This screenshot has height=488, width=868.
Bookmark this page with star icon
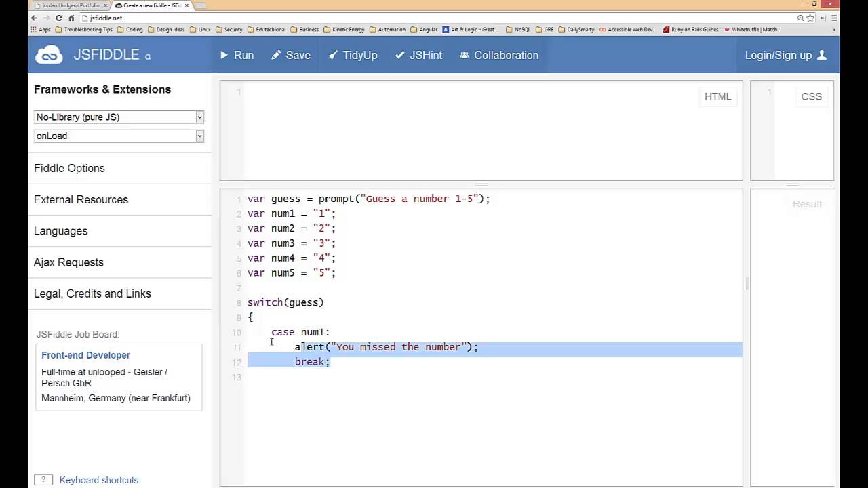[810, 18]
